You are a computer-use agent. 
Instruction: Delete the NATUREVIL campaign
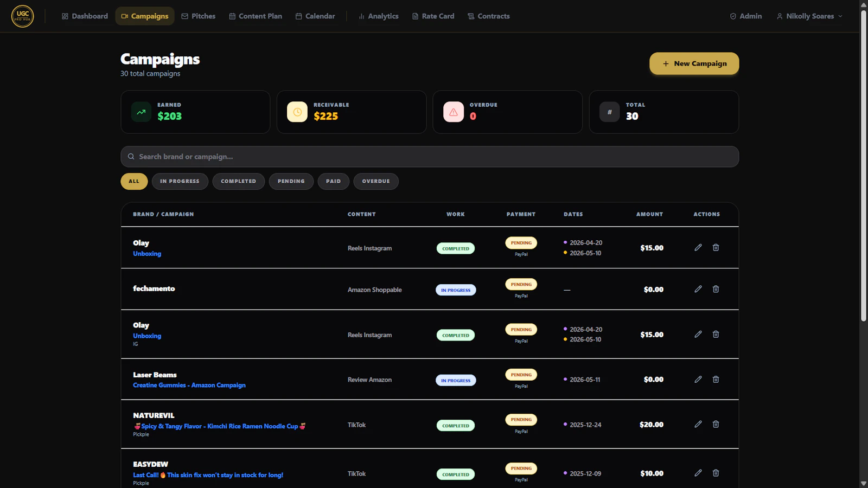point(716,424)
